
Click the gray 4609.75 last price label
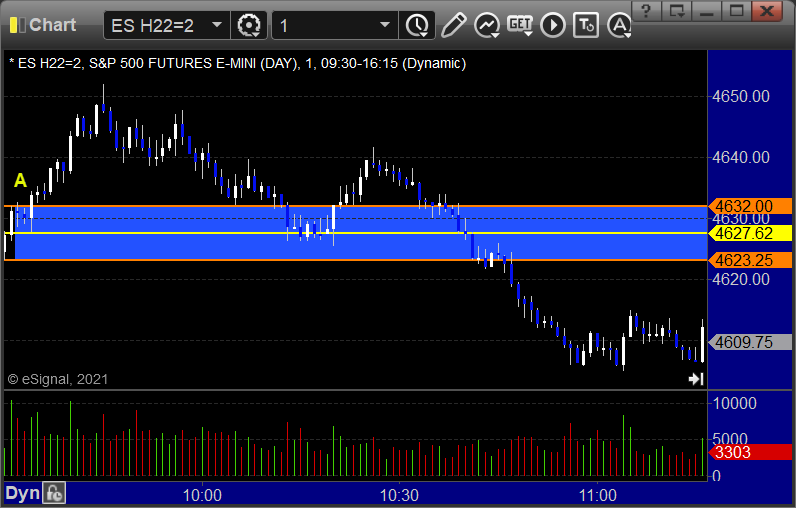tap(750, 342)
